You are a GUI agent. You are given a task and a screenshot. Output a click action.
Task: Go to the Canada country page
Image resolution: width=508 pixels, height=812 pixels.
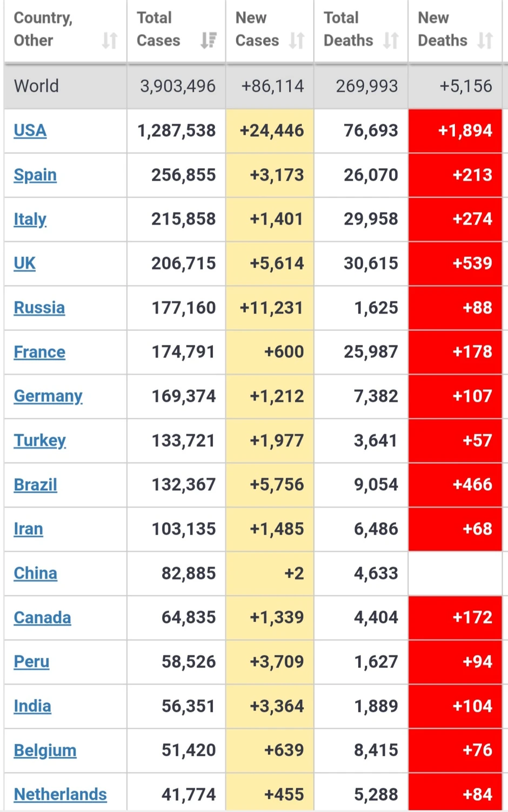43,618
